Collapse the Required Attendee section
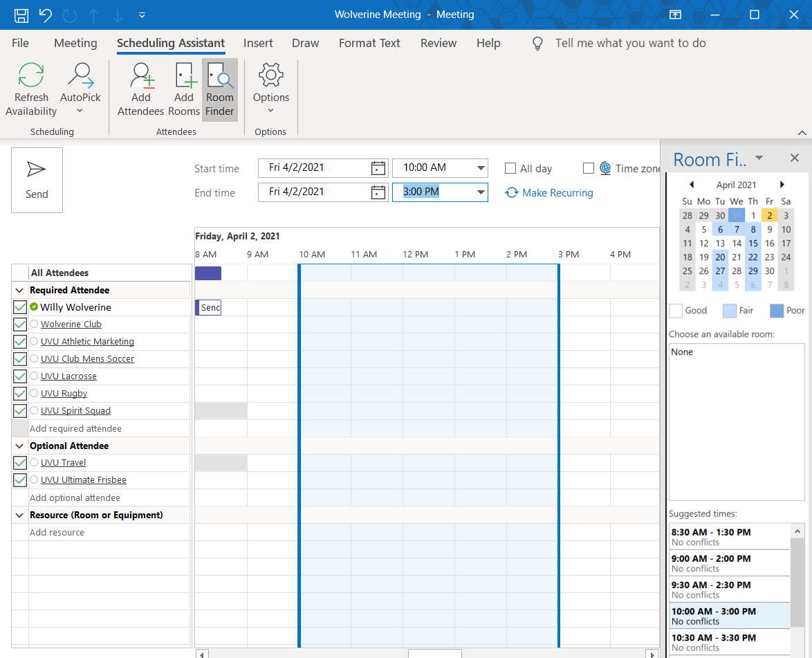Image resolution: width=812 pixels, height=658 pixels. [19, 290]
